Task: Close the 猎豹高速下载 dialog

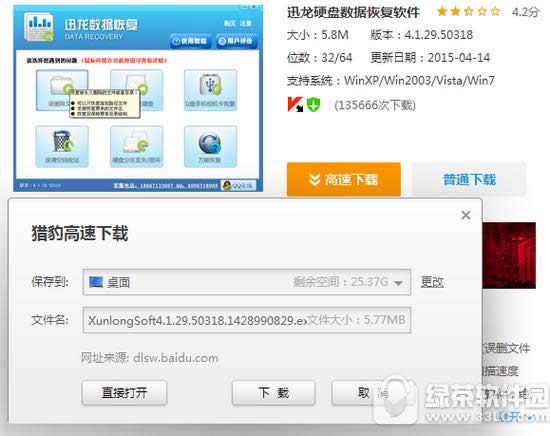Action: tap(466, 215)
